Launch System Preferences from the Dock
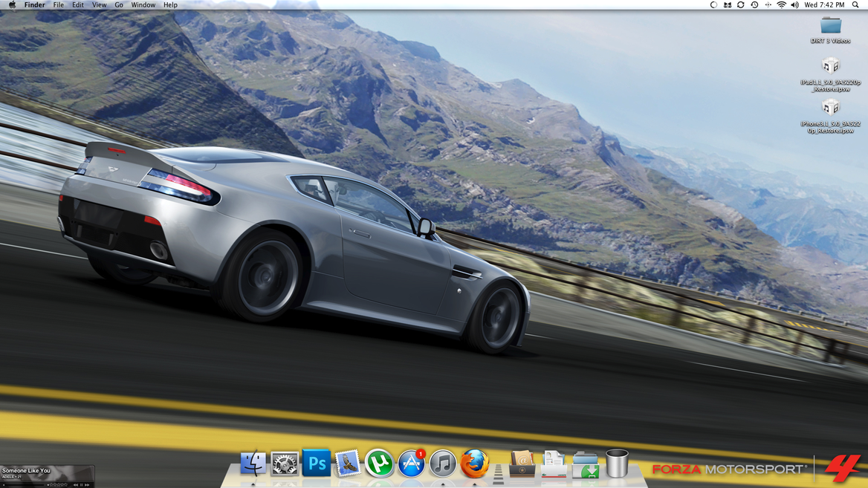The width and height of the screenshot is (868, 488). [285, 463]
